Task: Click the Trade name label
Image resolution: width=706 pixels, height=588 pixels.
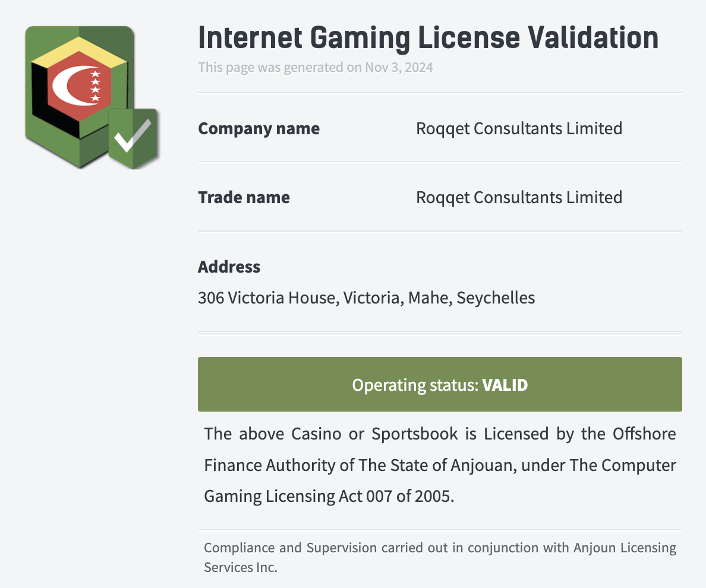Action: coord(244,197)
